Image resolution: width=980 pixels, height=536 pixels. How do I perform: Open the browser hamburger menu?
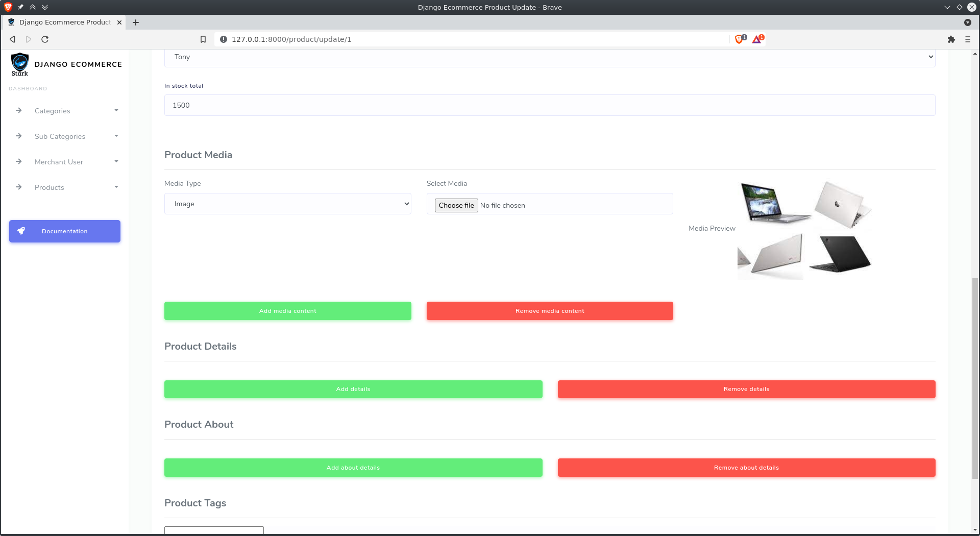coord(967,39)
